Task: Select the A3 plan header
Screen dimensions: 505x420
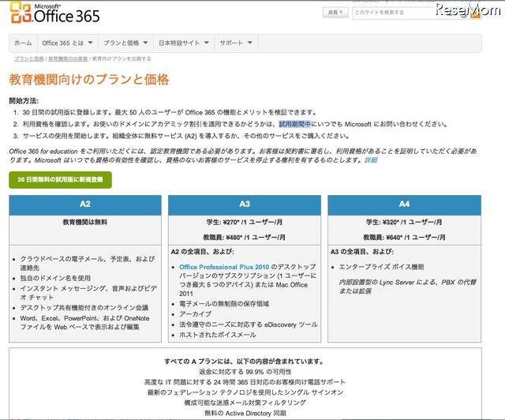Action: (245, 204)
